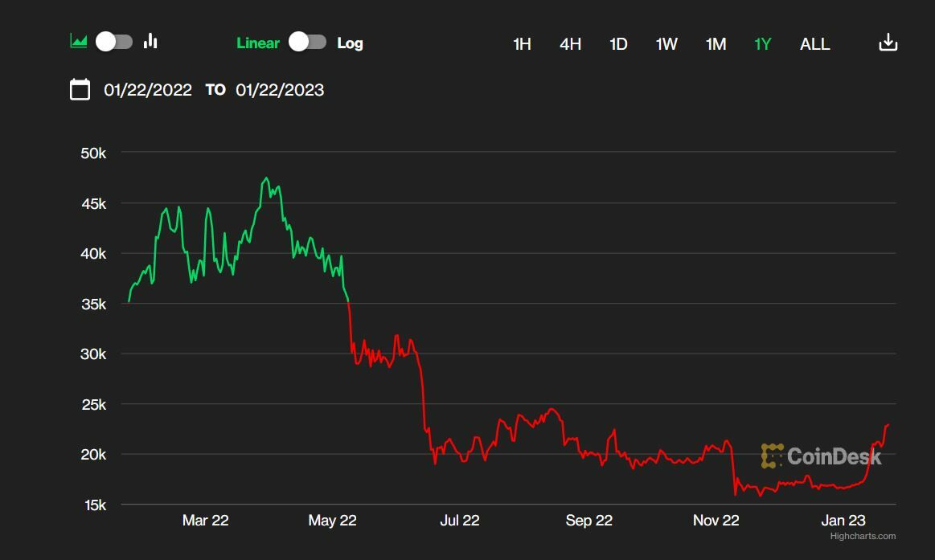Click the 20k y-axis label
The image size is (935, 560).
(93, 455)
